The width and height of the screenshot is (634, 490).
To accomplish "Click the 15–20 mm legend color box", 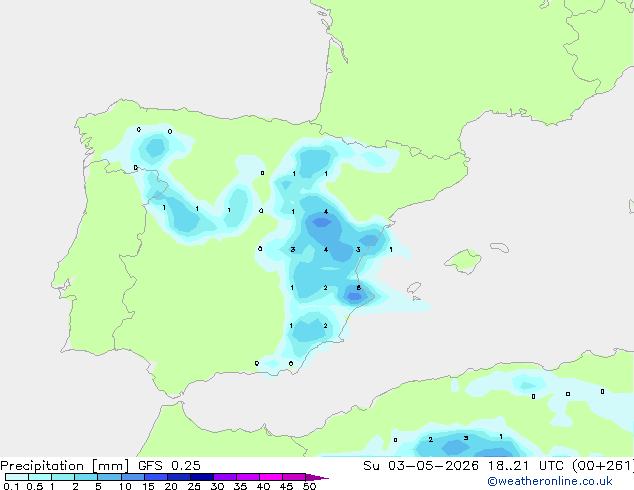I will point(155,477).
